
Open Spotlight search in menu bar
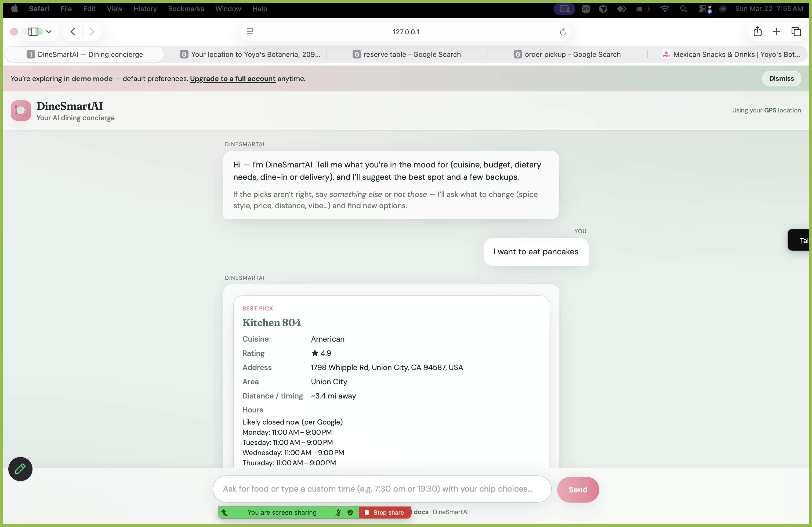(683, 9)
